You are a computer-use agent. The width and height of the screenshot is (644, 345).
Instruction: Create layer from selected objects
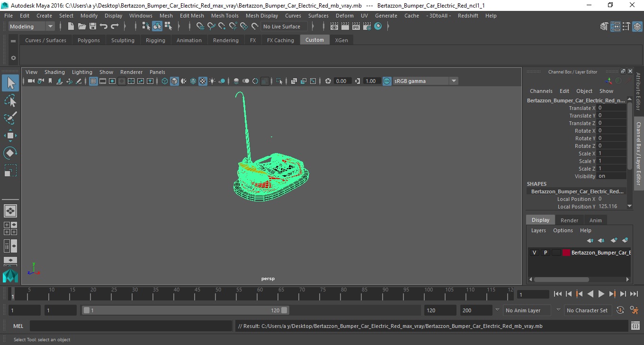tap(625, 240)
